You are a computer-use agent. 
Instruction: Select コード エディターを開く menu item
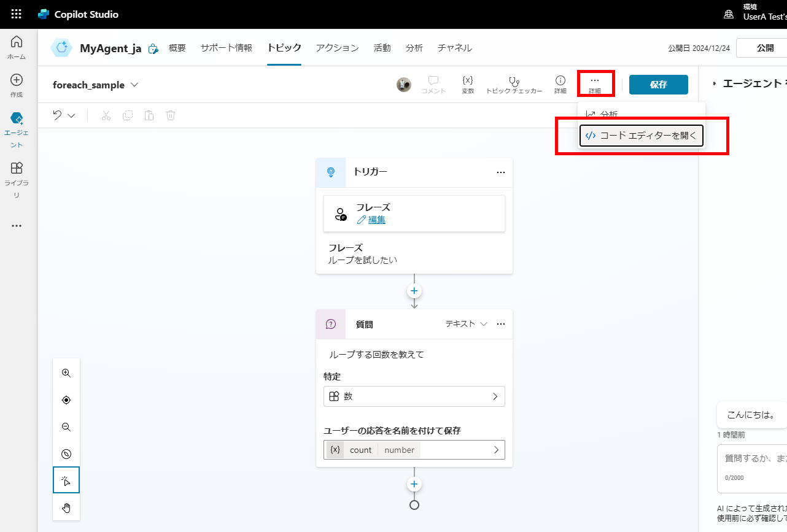[641, 136]
